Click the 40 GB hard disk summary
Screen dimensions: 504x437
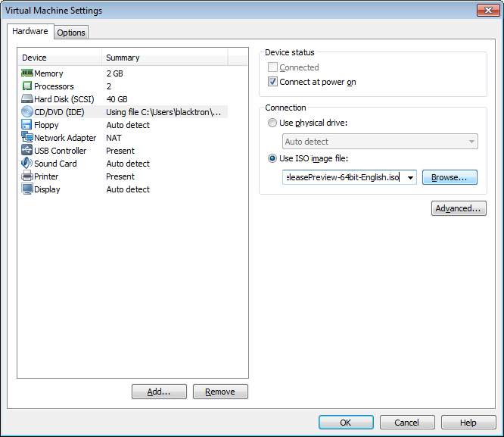click(117, 99)
